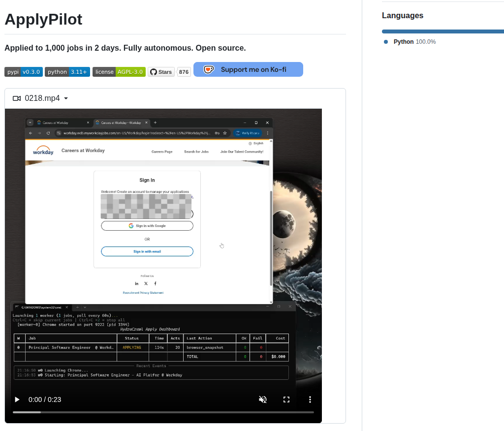Expand the 0218.mp4 dropdown arrow
504x431 pixels.
(66, 98)
